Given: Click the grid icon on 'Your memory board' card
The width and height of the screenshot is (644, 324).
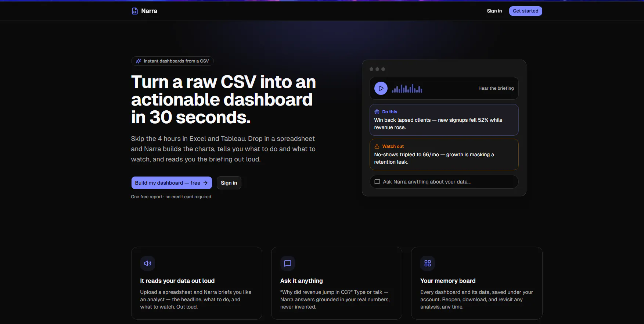Looking at the screenshot, I should tap(428, 263).
